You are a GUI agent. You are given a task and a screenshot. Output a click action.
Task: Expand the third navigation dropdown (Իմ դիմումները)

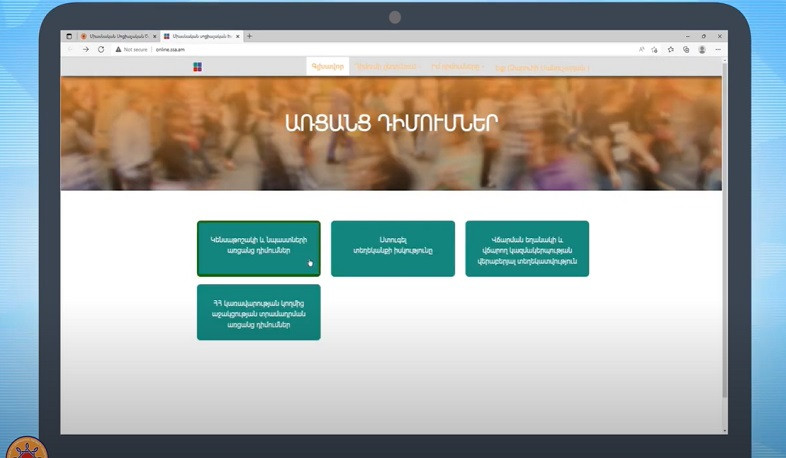pos(458,66)
